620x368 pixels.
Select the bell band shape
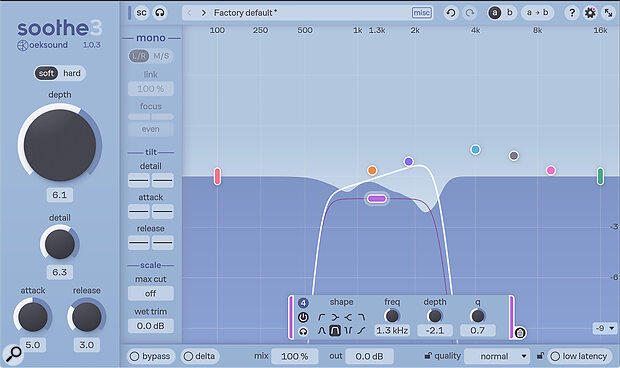(x=321, y=330)
